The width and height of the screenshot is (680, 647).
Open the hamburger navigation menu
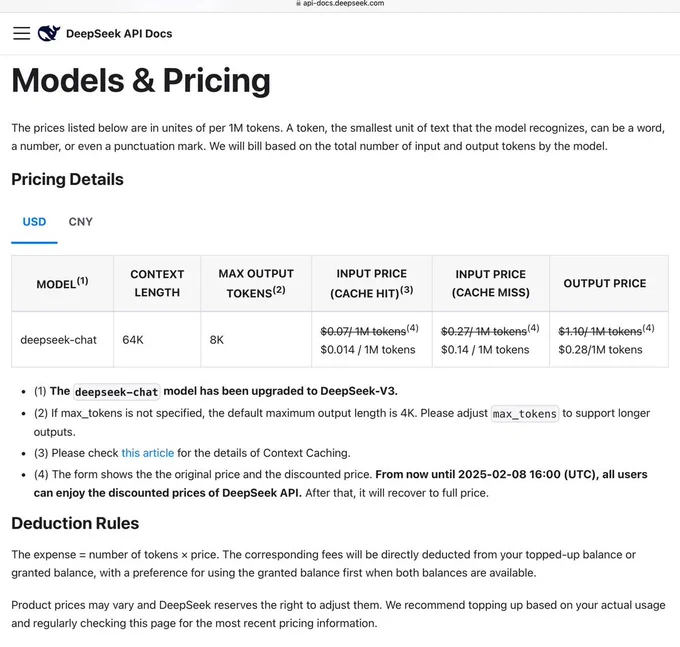point(21,33)
